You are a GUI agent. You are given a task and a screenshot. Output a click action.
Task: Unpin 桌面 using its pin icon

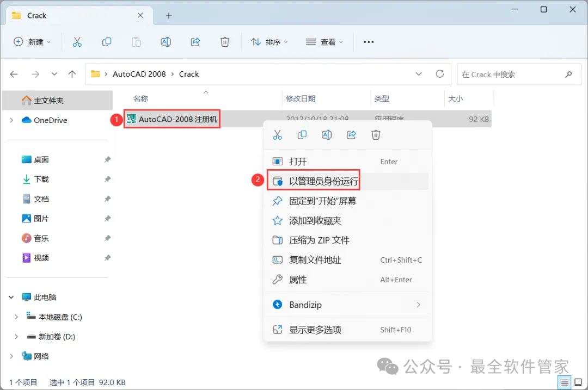(x=108, y=159)
